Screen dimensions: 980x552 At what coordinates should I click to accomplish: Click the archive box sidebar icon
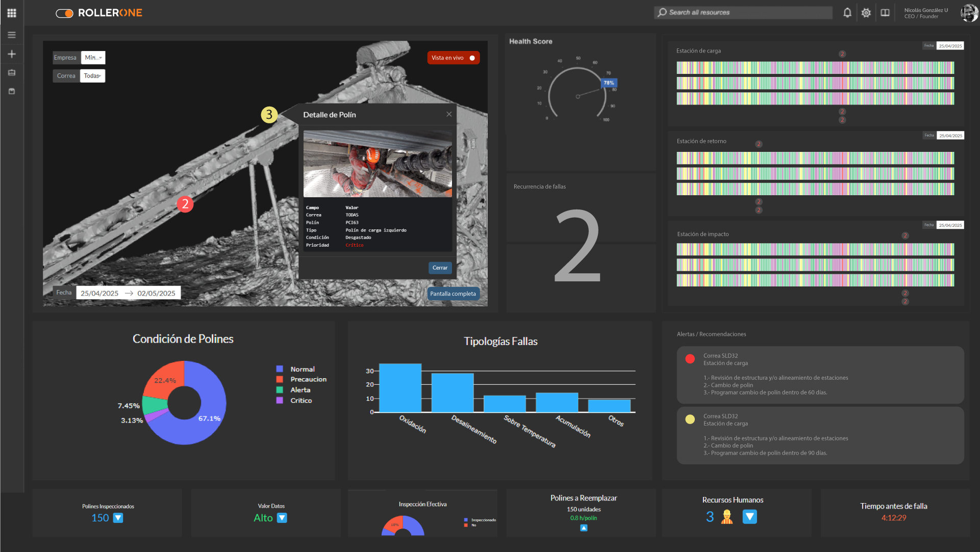click(x=11, y=91)
